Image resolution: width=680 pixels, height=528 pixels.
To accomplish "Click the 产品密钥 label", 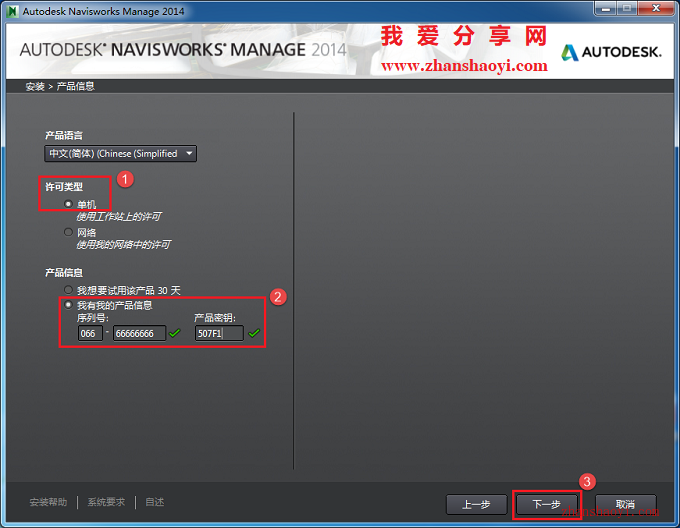I will [215, 318].
